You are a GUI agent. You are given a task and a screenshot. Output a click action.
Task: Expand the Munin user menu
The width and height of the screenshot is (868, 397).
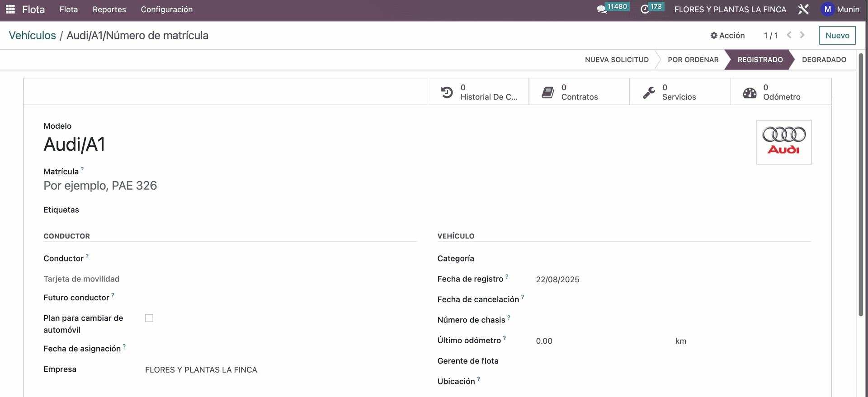click(x=840, y=9)
